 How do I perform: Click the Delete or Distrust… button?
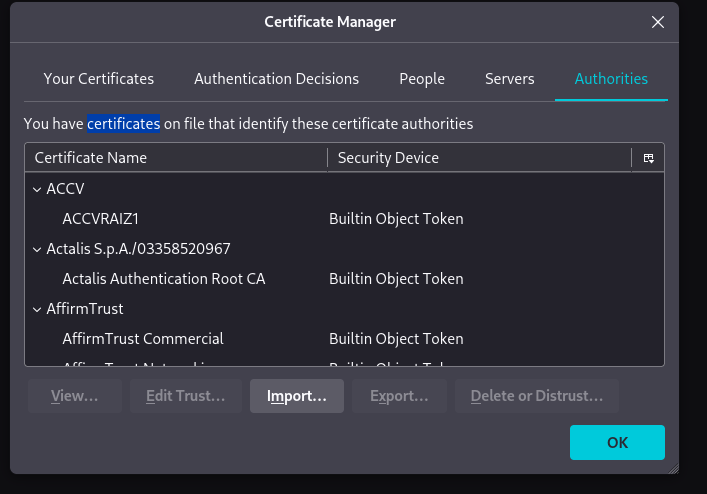[537, 396]
